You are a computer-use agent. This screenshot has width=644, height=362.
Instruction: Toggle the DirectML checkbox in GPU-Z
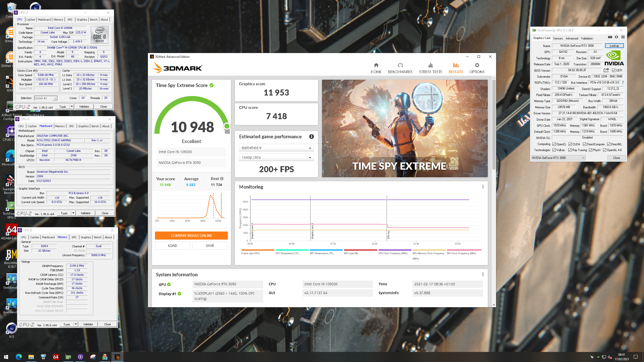[609, 144]
